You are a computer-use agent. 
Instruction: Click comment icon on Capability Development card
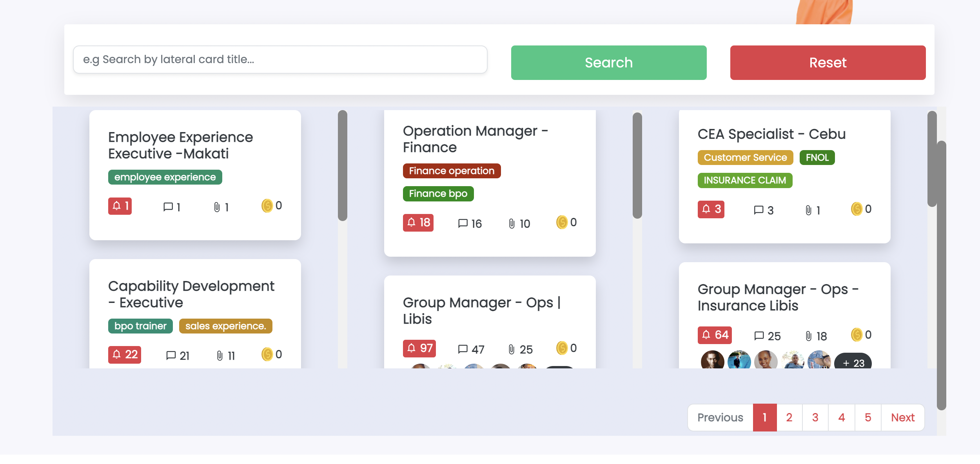[171, 355]
